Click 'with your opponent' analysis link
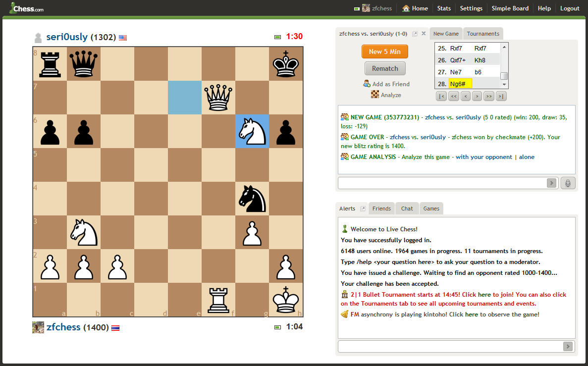Screen dimensions: 588x366 [484, 157]
